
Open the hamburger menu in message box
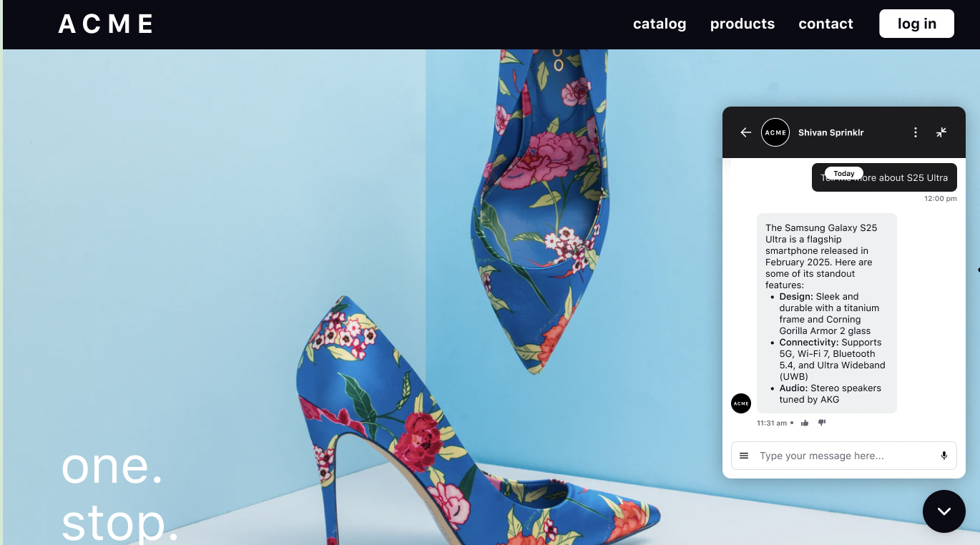[744, 456]
